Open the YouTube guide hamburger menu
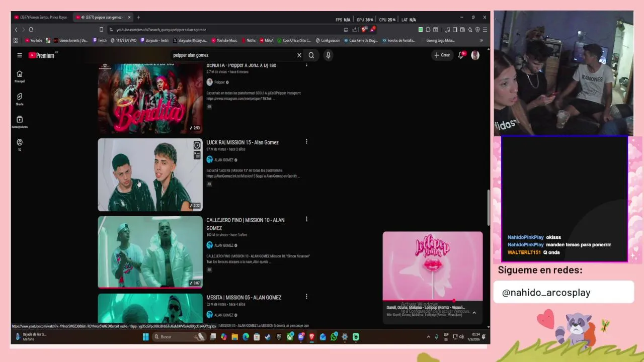 [x=20, y=55]
